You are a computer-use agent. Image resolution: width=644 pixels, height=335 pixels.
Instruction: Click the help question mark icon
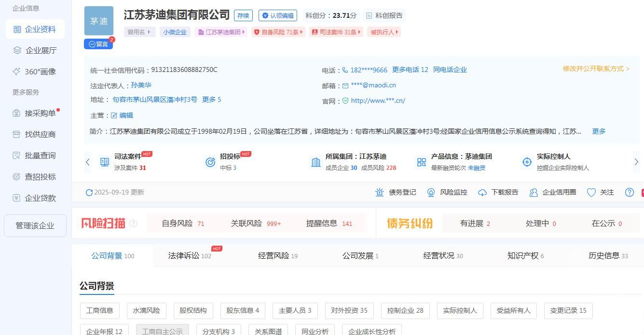[630, 192]
